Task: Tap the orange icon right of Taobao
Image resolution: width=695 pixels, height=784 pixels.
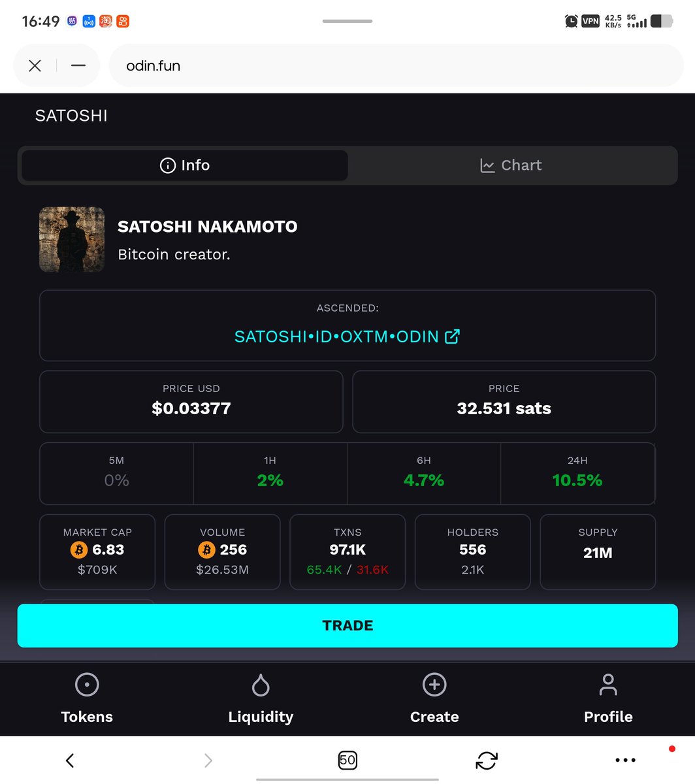Action: [123, 21]
